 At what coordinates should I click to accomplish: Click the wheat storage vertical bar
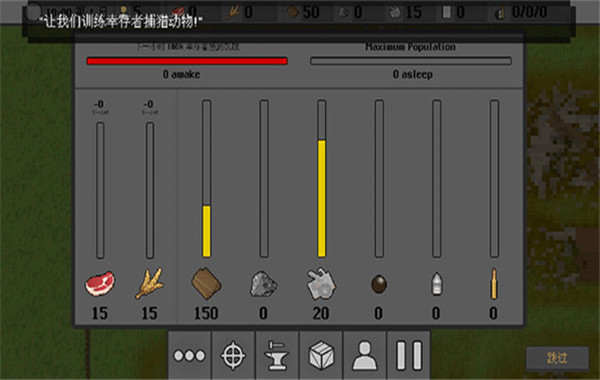[x=150, y=191]
